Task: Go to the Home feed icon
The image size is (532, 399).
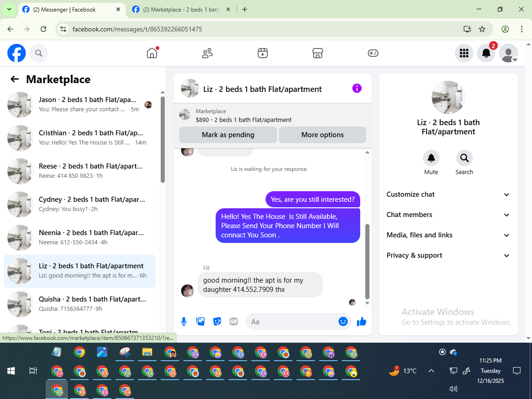Action: (x=152, y=53)
